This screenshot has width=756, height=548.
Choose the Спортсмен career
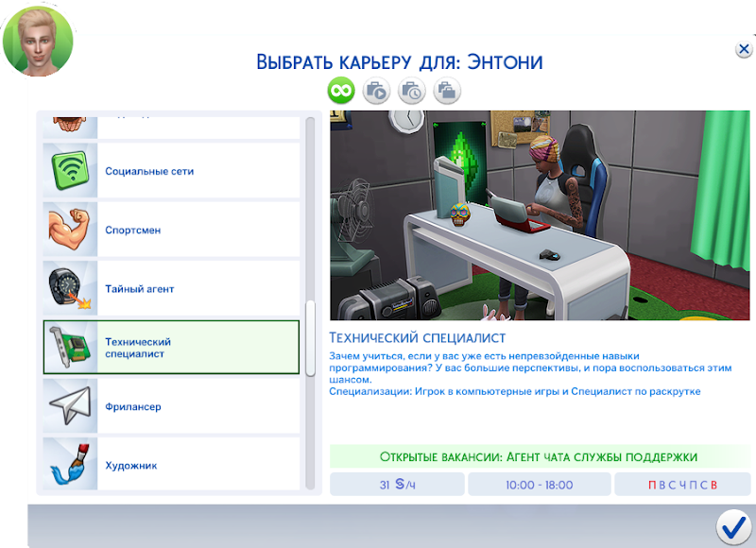click(171, 230)
